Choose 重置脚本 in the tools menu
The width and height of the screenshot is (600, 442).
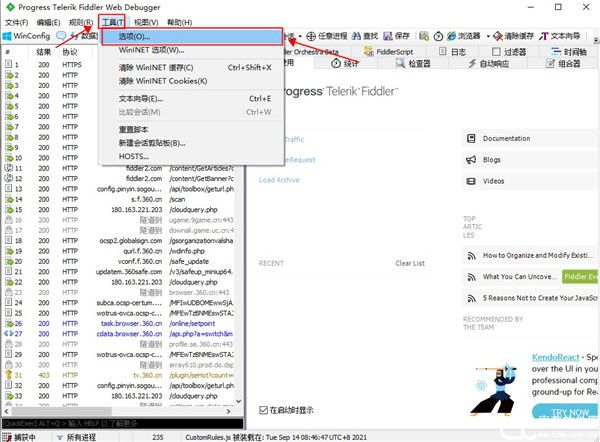click(x=191, y=129)
